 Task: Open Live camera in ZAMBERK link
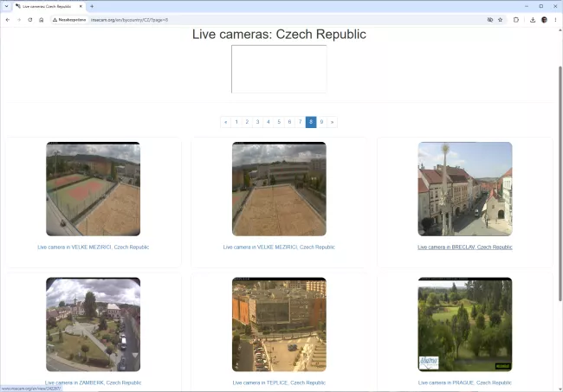click(93, 382)
